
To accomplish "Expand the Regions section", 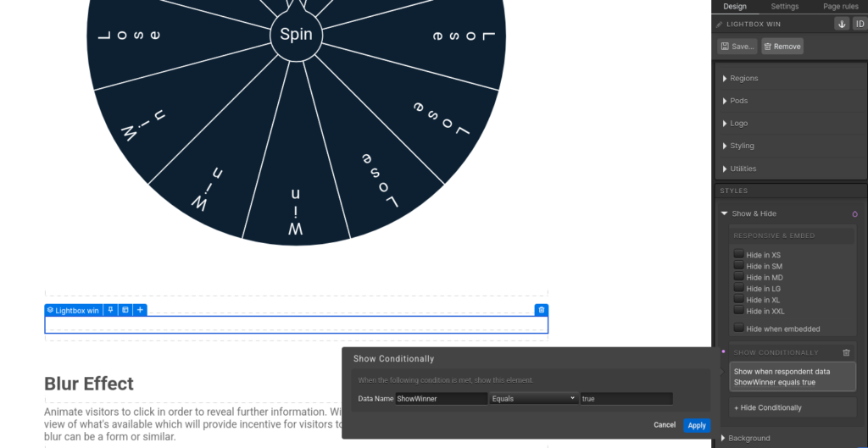I will (744, 79).
